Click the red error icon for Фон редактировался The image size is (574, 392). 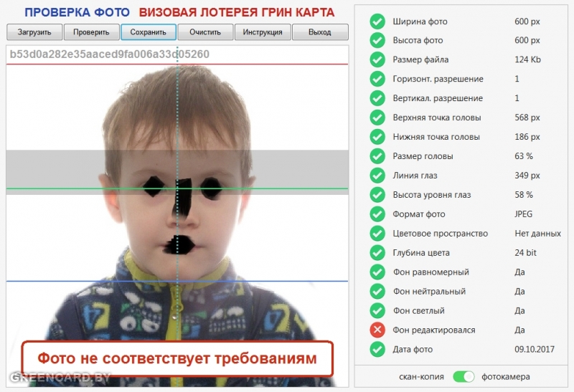[x=377, y=330]
